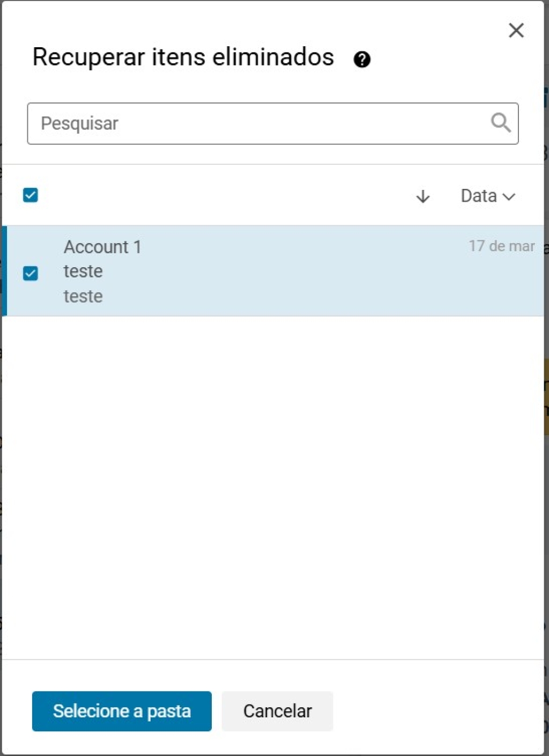549x756 pixels.
Task: Click empty header space beside select-all checkbox
Action: coord(214,195)
